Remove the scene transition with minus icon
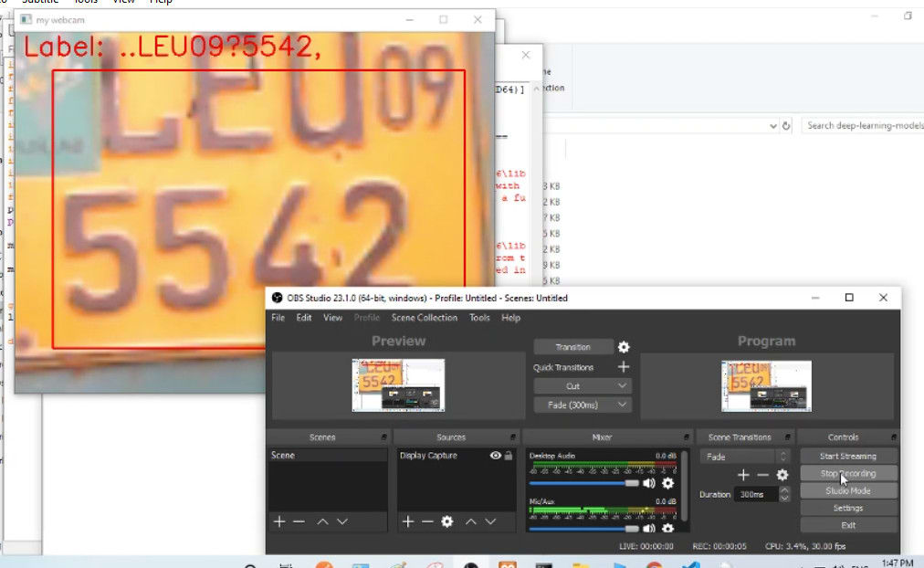This screenshot has height=568, width=924. click(762, 475)
